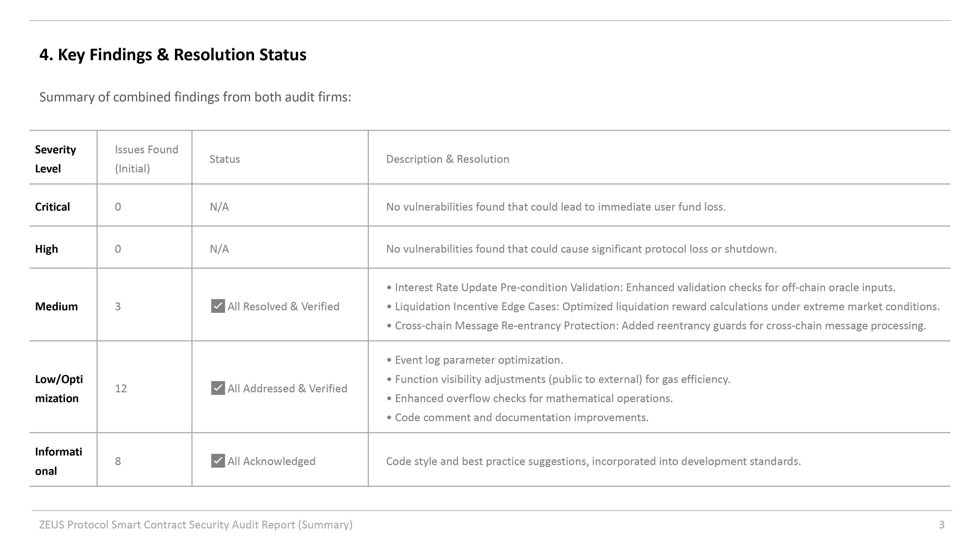Select the Informational row label

(x=58, y=461)
